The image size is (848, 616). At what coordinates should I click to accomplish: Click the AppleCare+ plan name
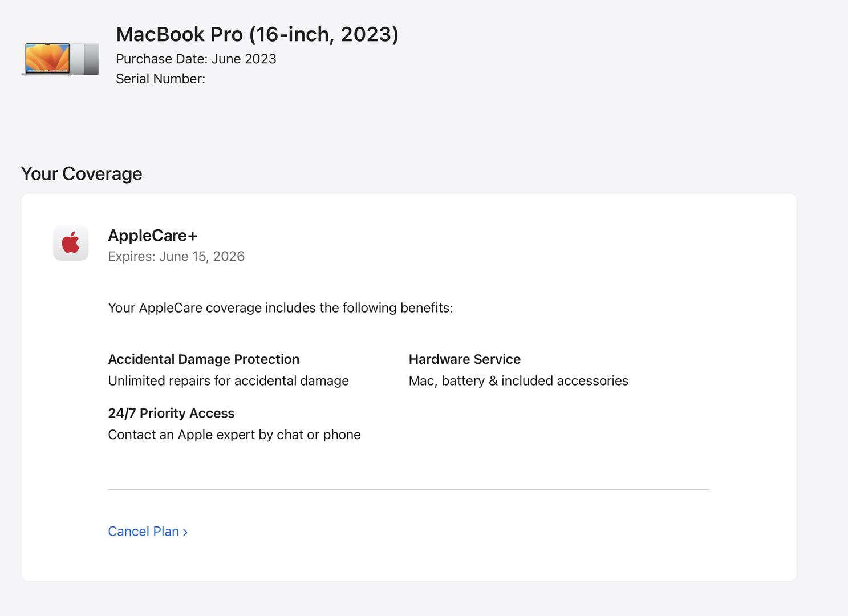pos(152,235)
